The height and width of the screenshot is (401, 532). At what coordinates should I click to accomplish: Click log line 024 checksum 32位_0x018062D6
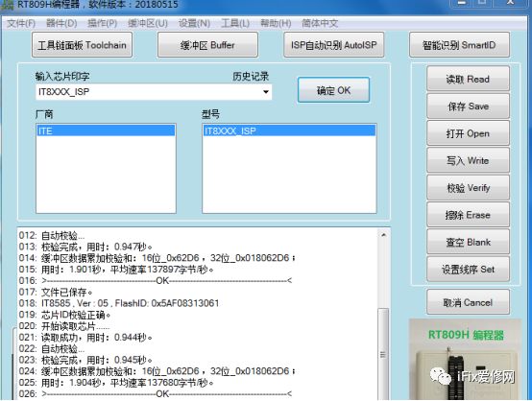(x=157, y=371)
